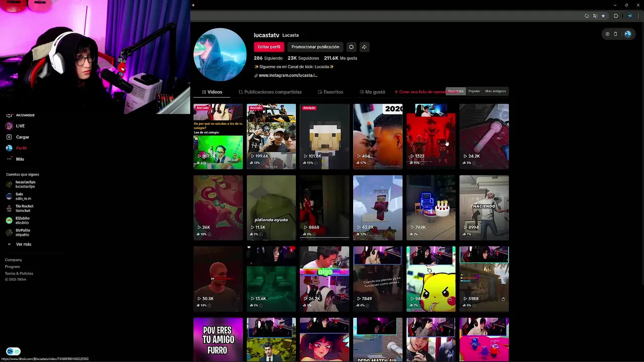Select the Recientes sort option

click(456, 91)
